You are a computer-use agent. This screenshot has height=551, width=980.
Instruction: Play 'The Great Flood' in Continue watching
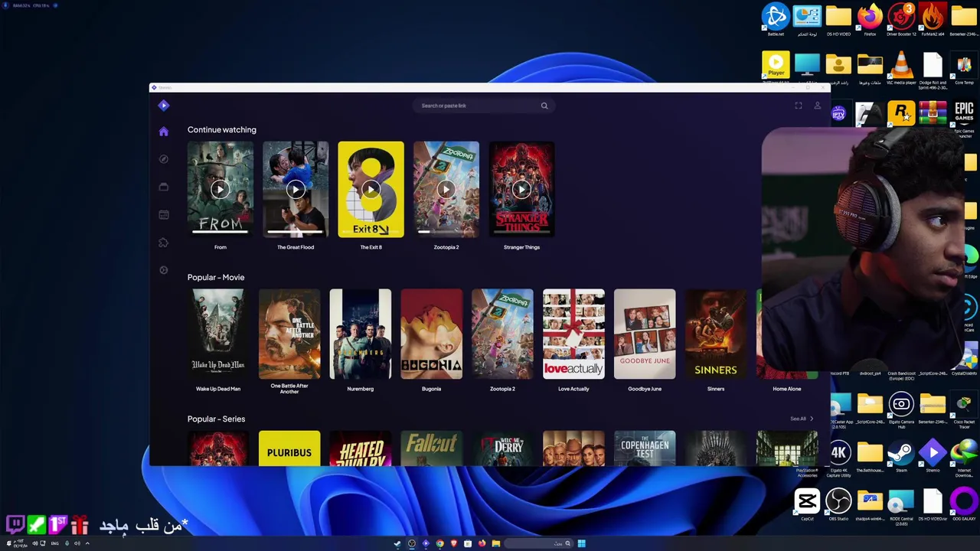(x=296, y=189)
